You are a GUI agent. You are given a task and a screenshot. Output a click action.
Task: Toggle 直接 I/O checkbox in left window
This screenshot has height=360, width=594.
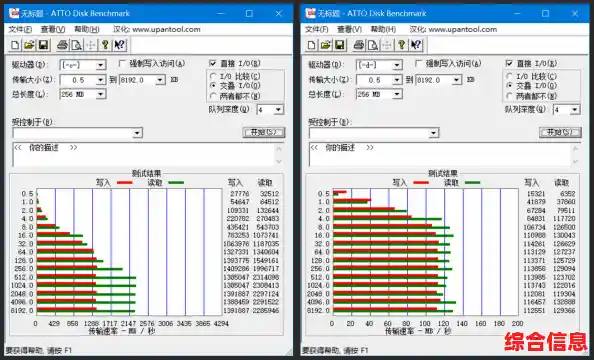213,63
